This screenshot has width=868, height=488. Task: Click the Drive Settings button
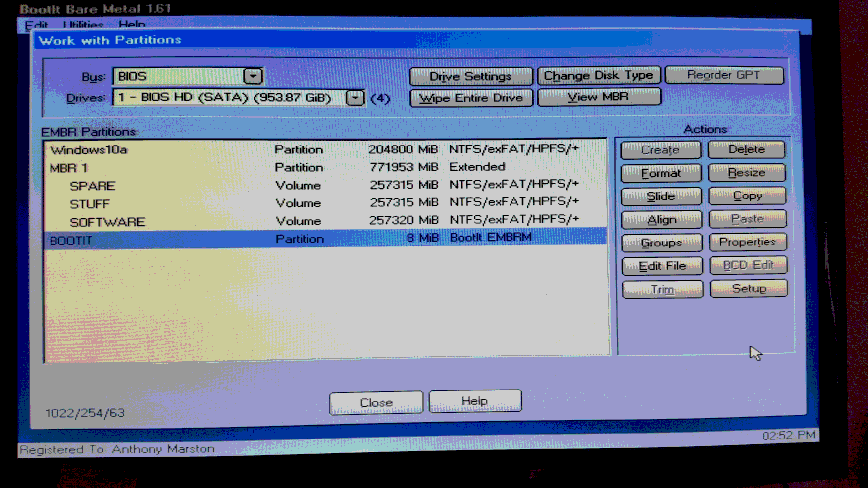pyautogui.click(x=471, y=76)
